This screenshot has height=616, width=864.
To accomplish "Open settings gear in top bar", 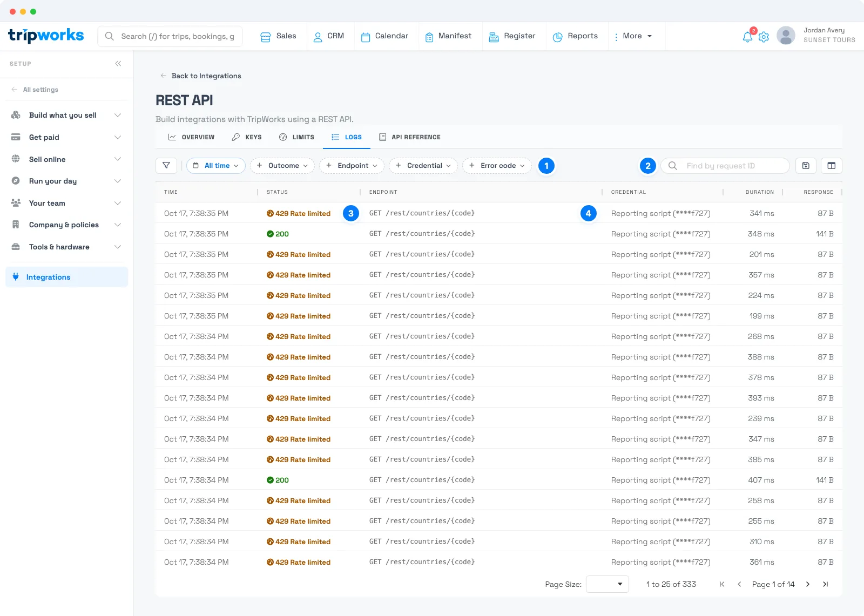I will click(764, 37).
